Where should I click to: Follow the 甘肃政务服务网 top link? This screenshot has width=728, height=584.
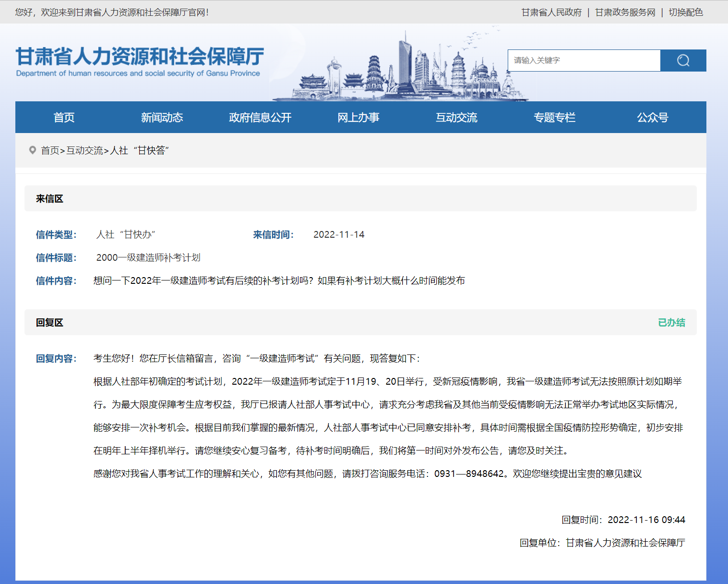[x=625, y=12]
